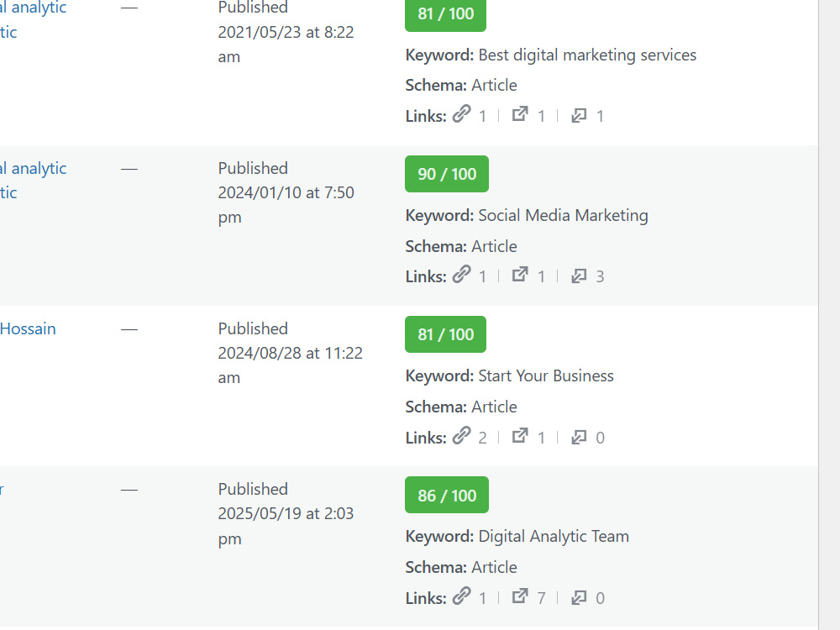Click the 90 / 100 SEO score badge

coord(447,174)
